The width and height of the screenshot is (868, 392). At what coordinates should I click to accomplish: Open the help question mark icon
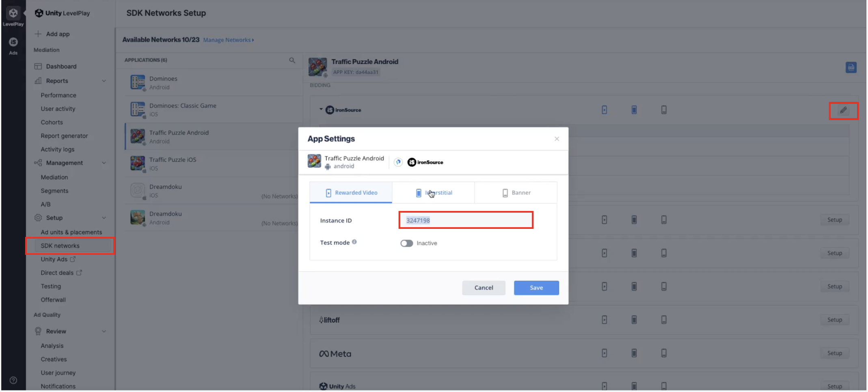point(13,380)
